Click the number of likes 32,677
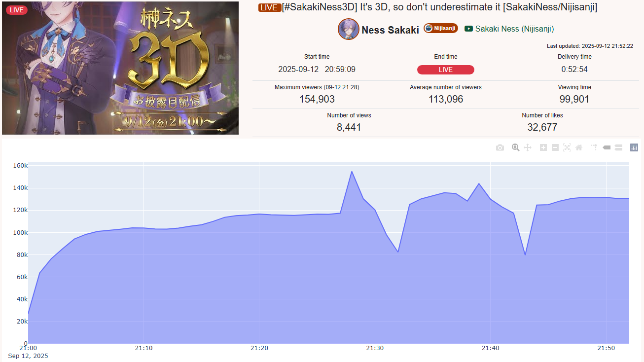 [542, 127]
